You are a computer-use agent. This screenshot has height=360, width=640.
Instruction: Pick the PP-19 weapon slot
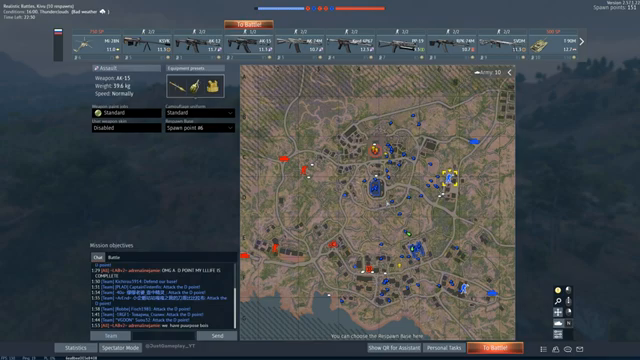pyautogui.click(x=401, y=45)
